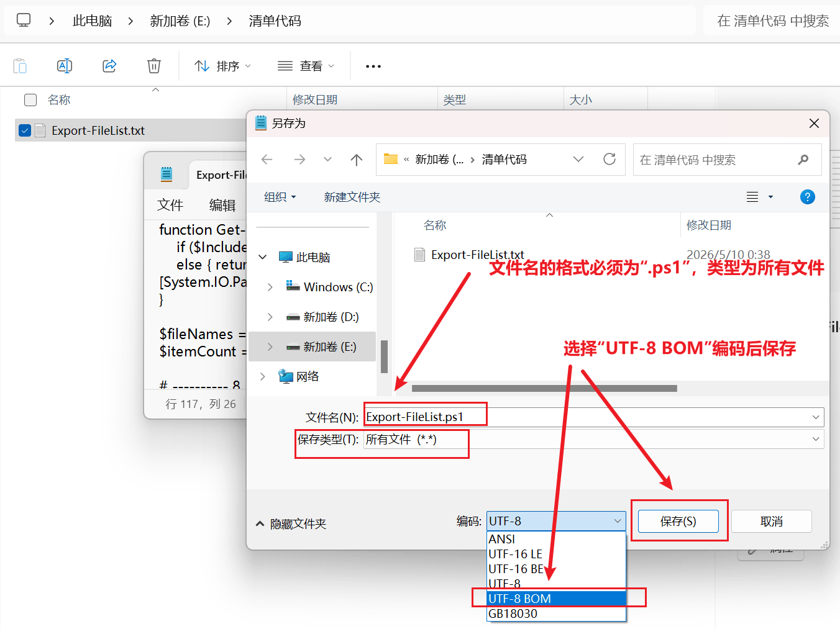Click 此电脑 in Explorer address bar

coord(92,20)
